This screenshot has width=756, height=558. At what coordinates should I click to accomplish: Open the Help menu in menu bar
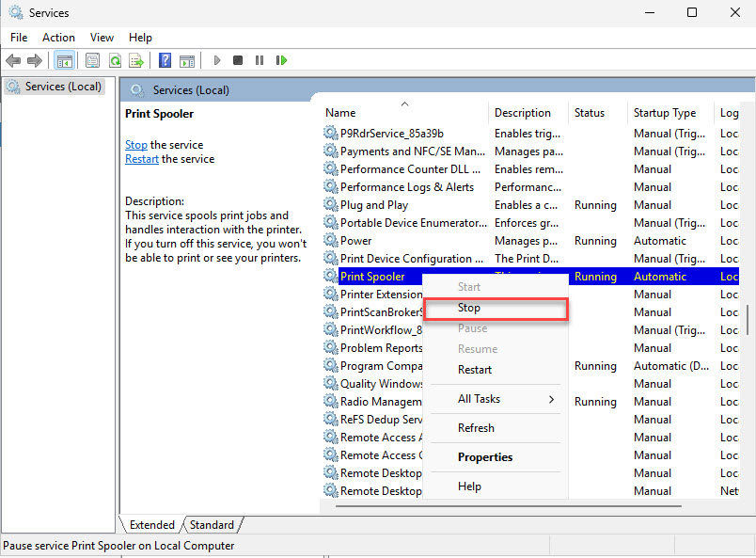(x=140, y=38)
